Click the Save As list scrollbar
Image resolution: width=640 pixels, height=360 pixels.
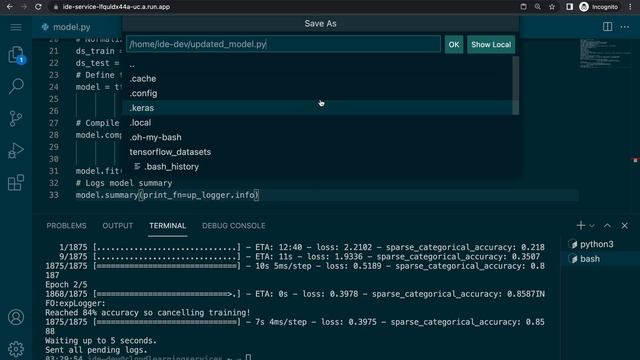tap(516, 86)
